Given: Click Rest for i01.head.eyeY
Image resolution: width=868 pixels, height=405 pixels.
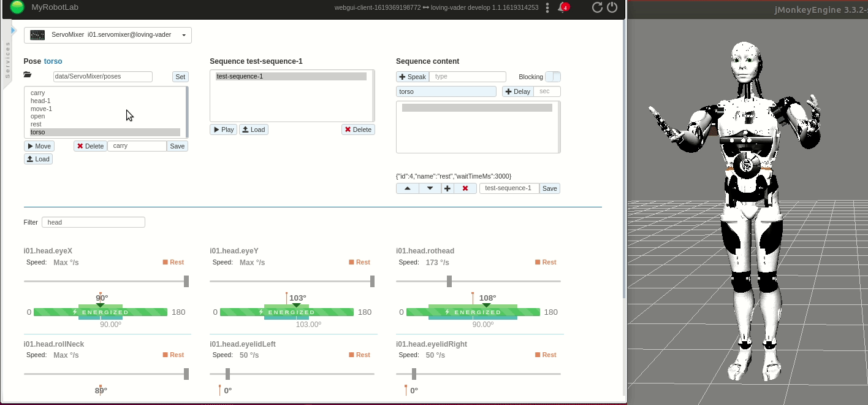Looking at the screenshot, I should tap(359, 262).
